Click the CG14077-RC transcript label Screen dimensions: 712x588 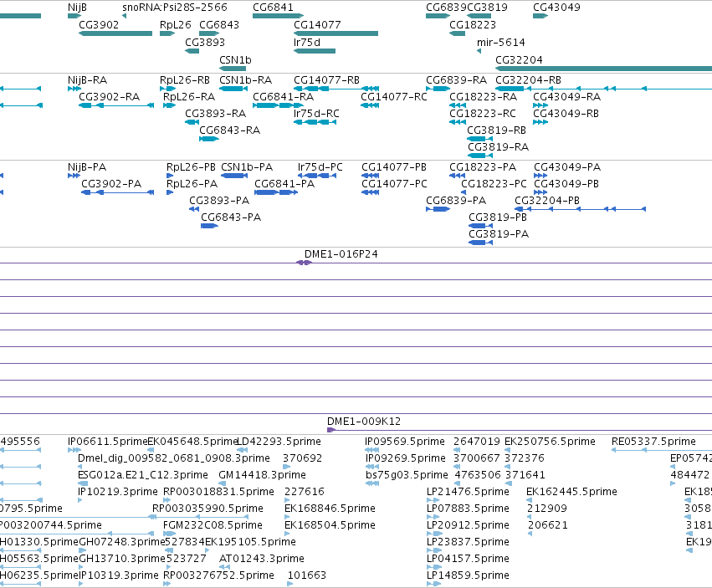point(394,97)
